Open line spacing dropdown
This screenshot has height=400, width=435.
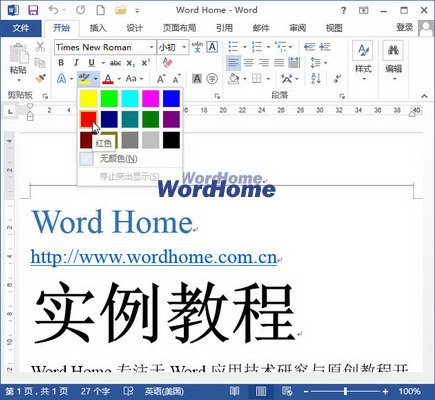[x=319, y=63]
